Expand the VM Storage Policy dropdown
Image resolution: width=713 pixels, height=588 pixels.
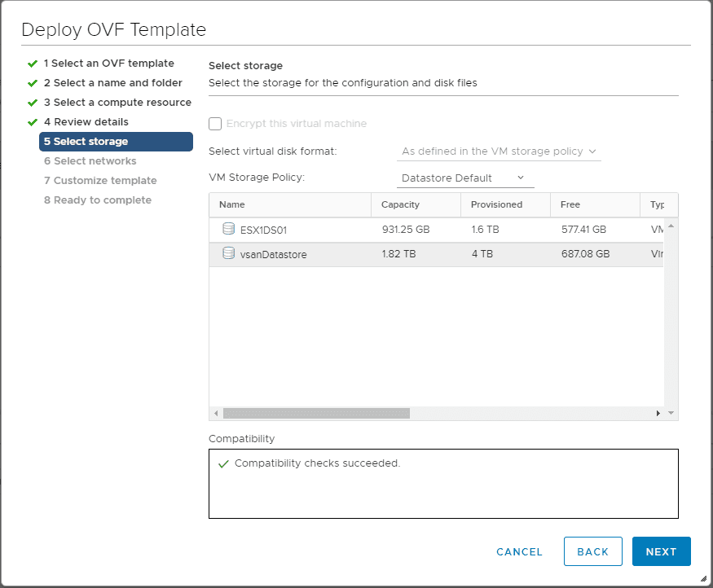click(x=463, y=178)
